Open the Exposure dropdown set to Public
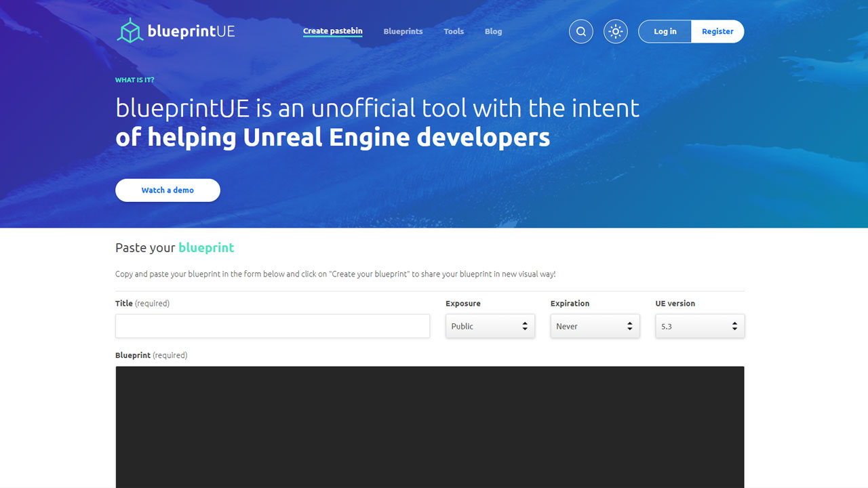868x488 pixels. pos(490,326)
